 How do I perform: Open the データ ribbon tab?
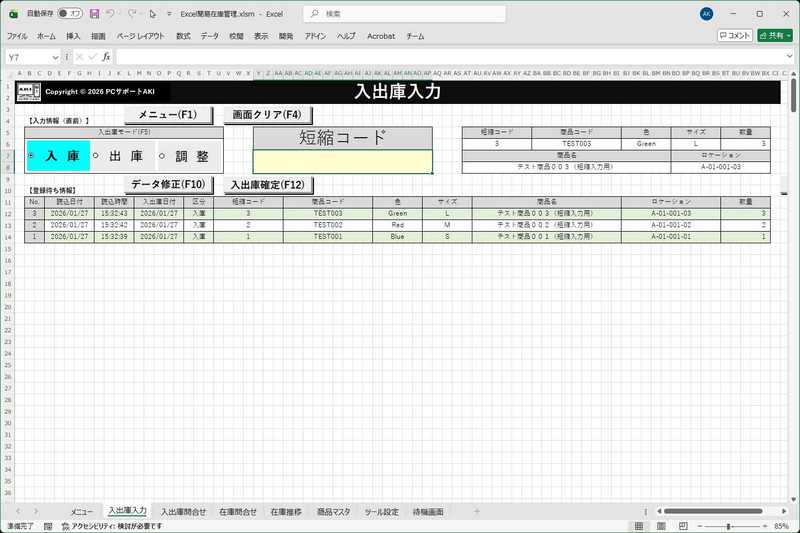point(209,35)
